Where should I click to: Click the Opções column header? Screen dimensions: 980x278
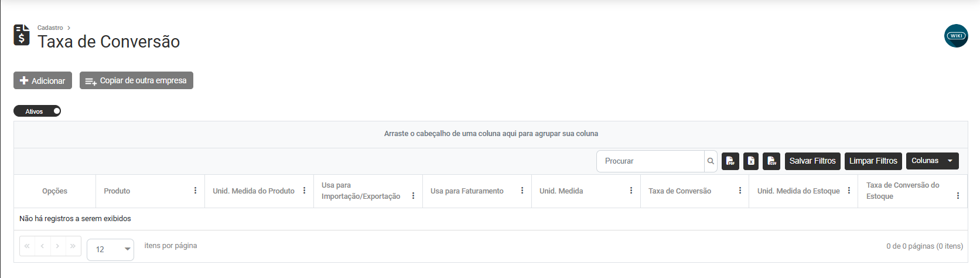[x=54, y=191]
